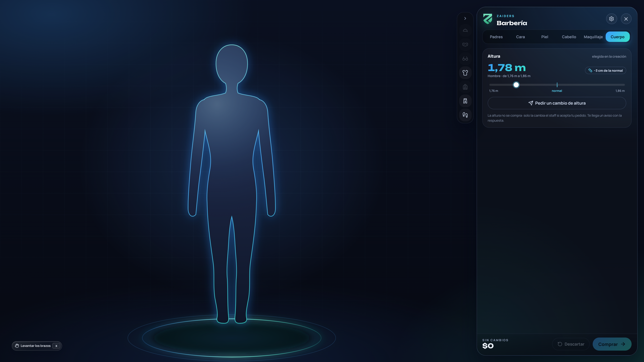Click Pedir un cambio de altura button
The height and width of the screenshot is (362, 644).
pos(557,103)
